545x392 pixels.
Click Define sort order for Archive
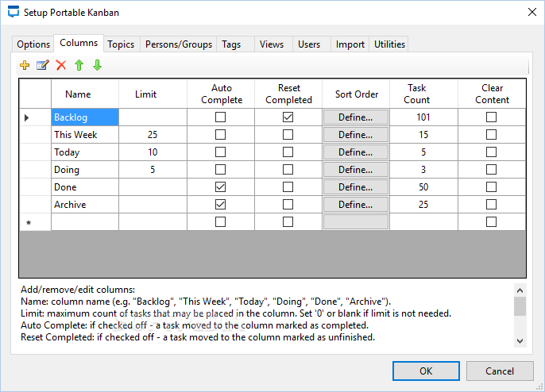coord(356,205)
